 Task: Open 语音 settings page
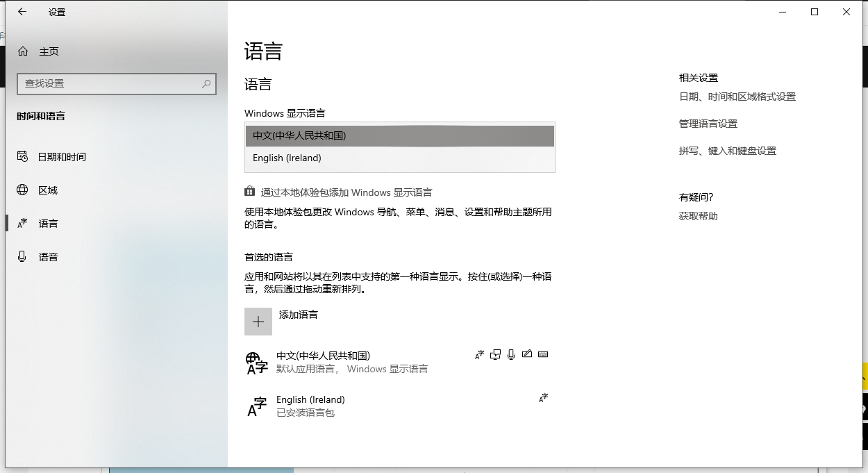117,257
